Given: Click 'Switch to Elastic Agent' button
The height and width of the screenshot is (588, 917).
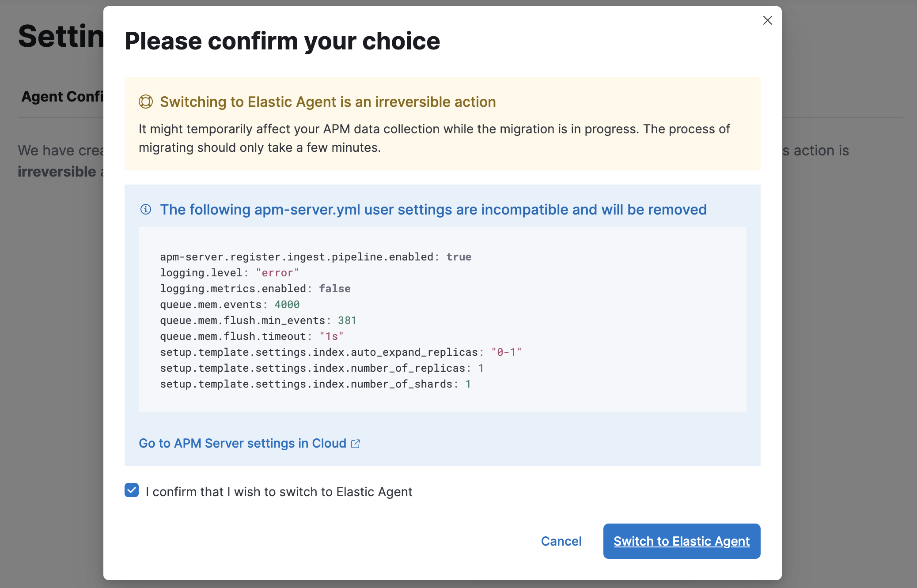Looking at the screenshot, I should 682,541.
